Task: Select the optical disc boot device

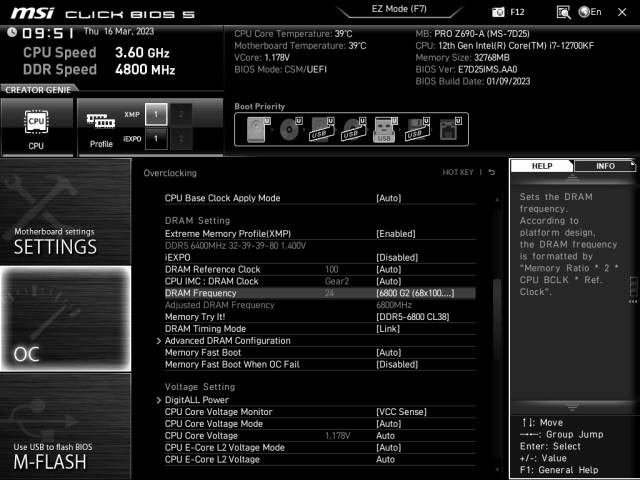Action: 290,129
